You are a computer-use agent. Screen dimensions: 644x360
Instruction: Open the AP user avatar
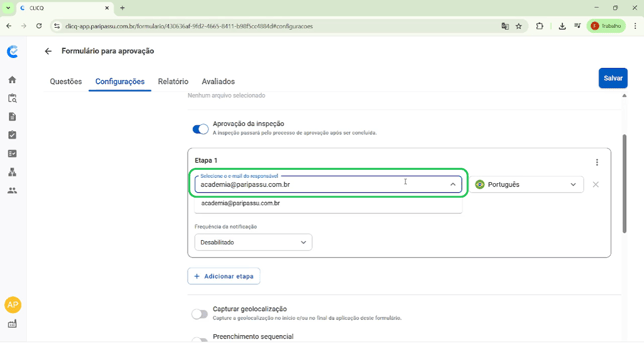[x=13, y=305]
